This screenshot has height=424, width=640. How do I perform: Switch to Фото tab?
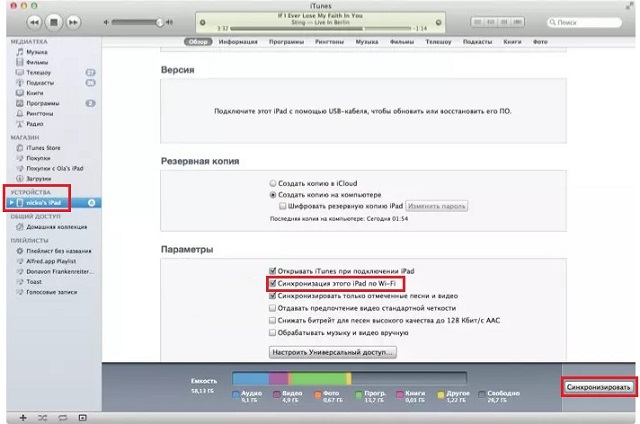coord(540,42)
